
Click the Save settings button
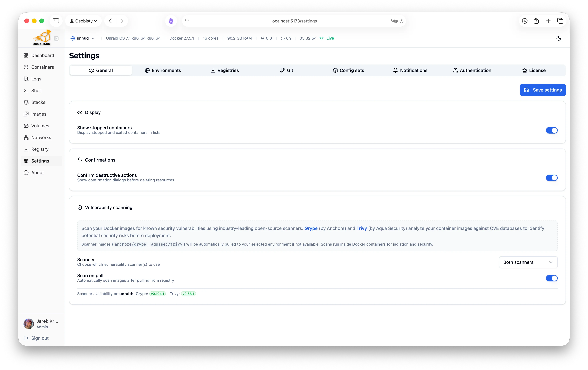click(543, 90)
